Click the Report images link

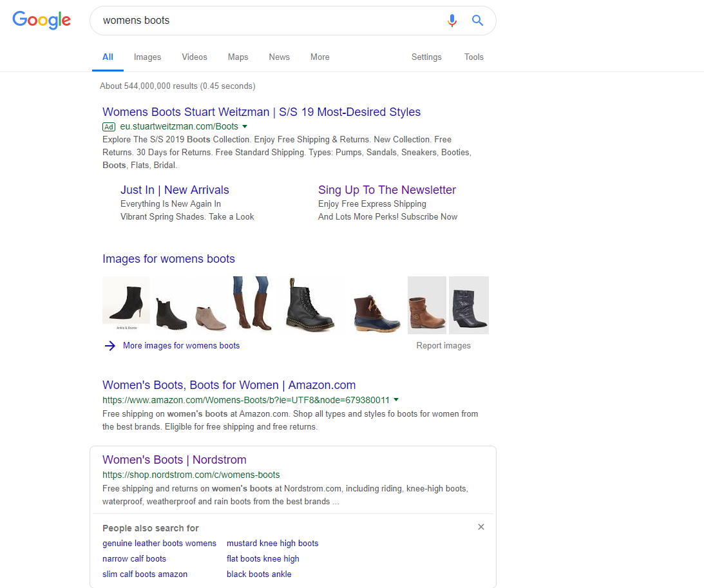pyautogui.click(x=444, y=346)
